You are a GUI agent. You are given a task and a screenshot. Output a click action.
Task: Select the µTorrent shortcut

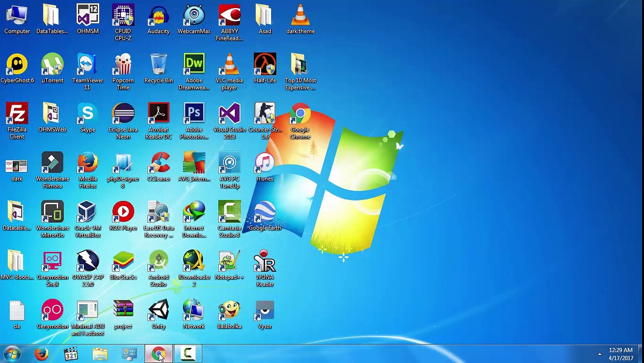52,69
